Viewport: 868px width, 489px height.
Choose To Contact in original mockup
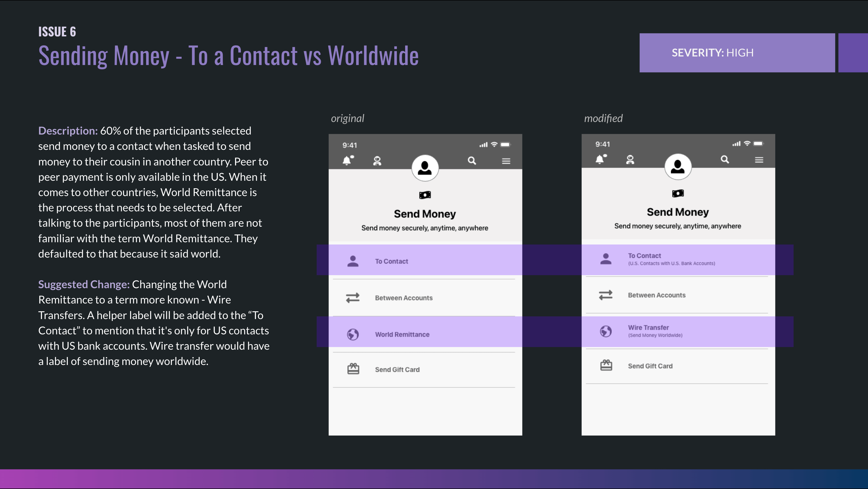pos(391,261)
